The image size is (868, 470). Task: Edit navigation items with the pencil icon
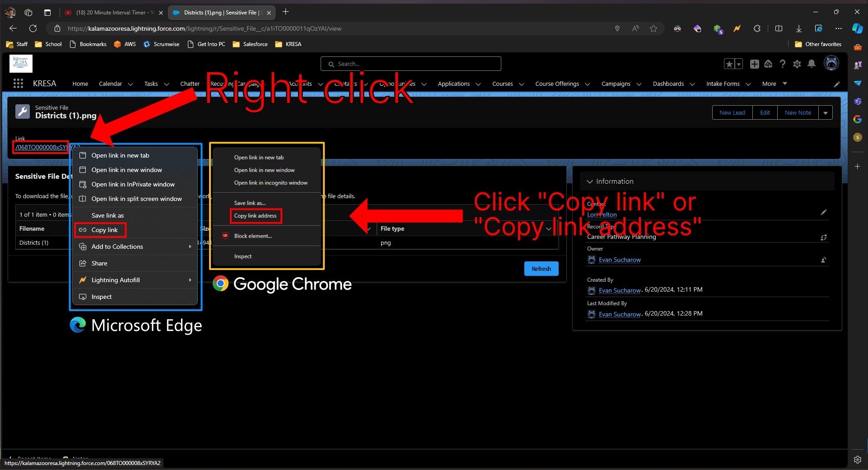pos(837,84)
